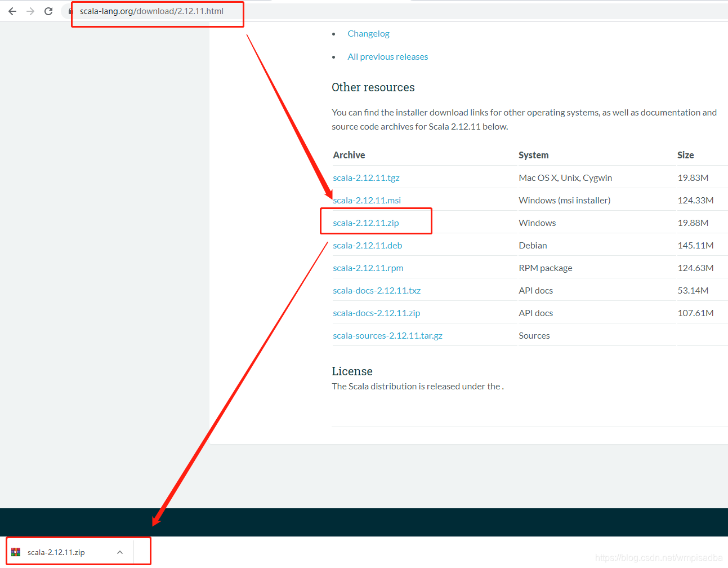Click the 107.61M size value
The height and width of the screenshot is (568, 728).
(695, 313)
